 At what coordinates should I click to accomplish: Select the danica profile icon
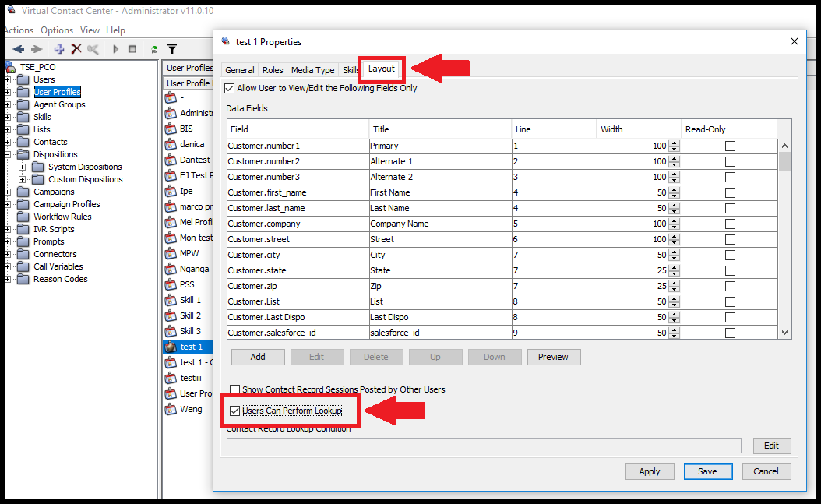[171, 144]
